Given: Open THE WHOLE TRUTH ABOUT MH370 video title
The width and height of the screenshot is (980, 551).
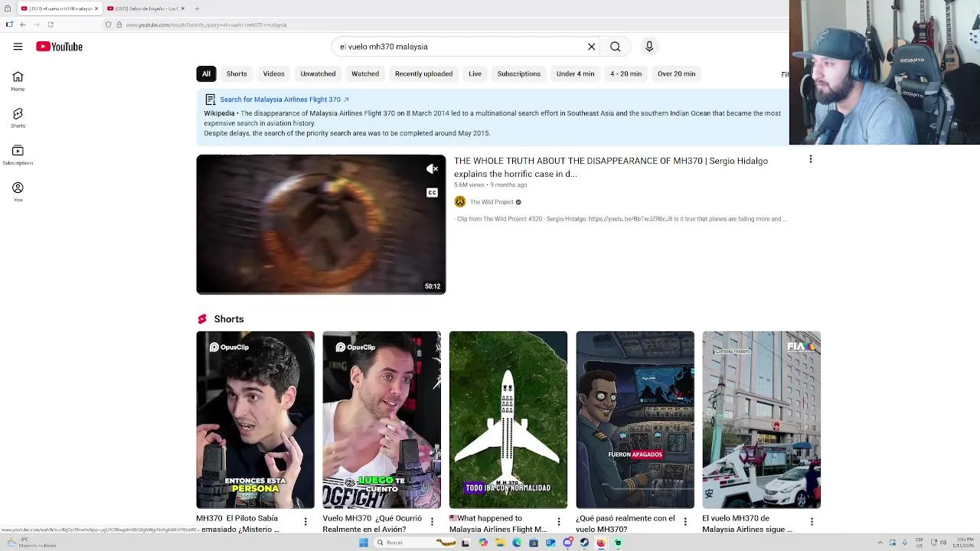Looking at the screenshot, I should tap(611, 167).
